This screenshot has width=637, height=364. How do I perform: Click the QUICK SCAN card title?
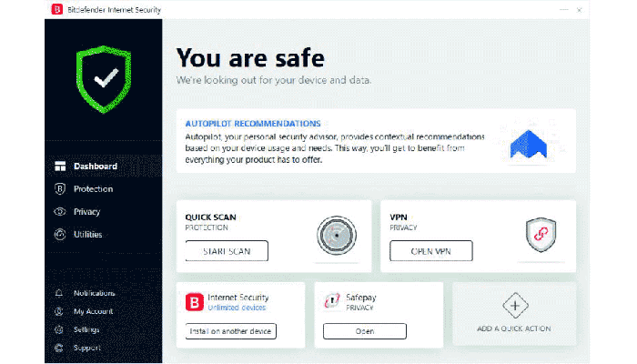tap(210, 217)
